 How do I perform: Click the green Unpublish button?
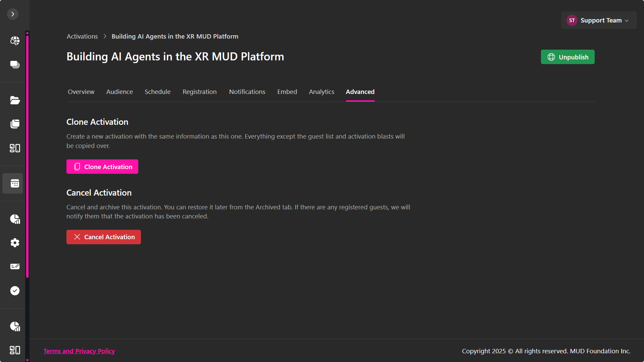pyautogui.click(x=567, y=57)
